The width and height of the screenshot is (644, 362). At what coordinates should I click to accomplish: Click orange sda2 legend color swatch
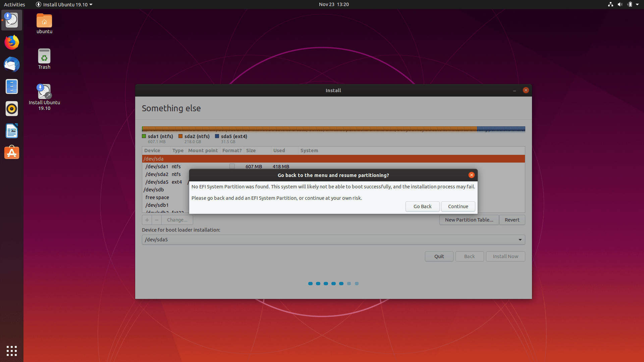180,136
